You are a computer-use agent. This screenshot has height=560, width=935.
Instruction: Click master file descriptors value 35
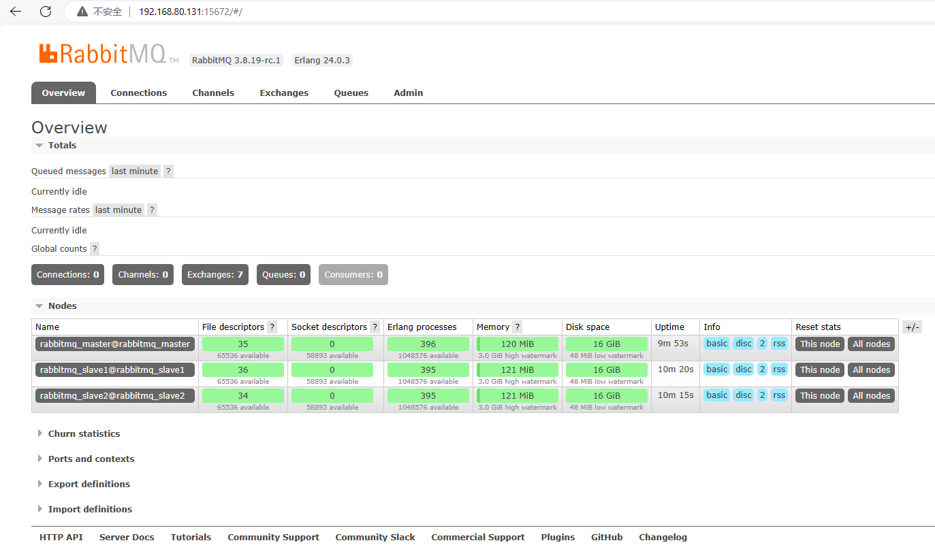pyautogui.click(x=243, y=344)
